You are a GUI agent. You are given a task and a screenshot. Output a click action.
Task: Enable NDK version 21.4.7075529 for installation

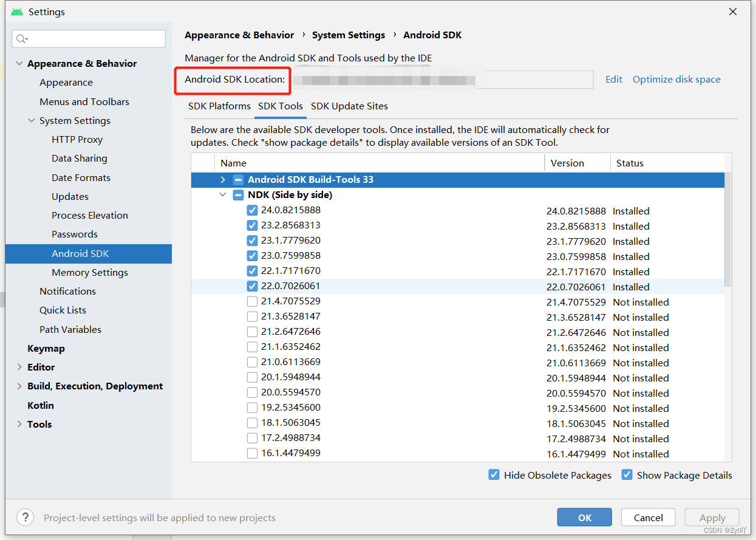(252, 301)
